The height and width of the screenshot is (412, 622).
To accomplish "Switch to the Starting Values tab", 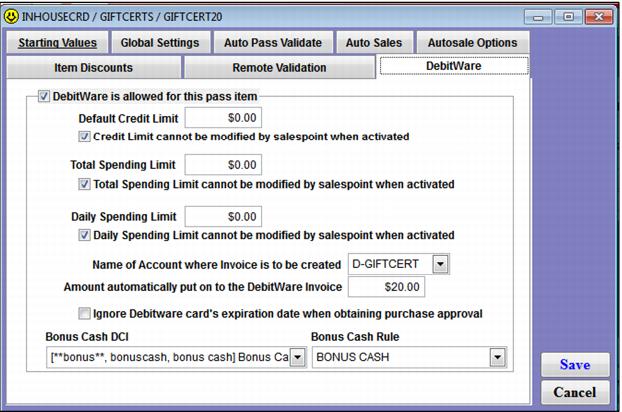I will pos(57,43).
